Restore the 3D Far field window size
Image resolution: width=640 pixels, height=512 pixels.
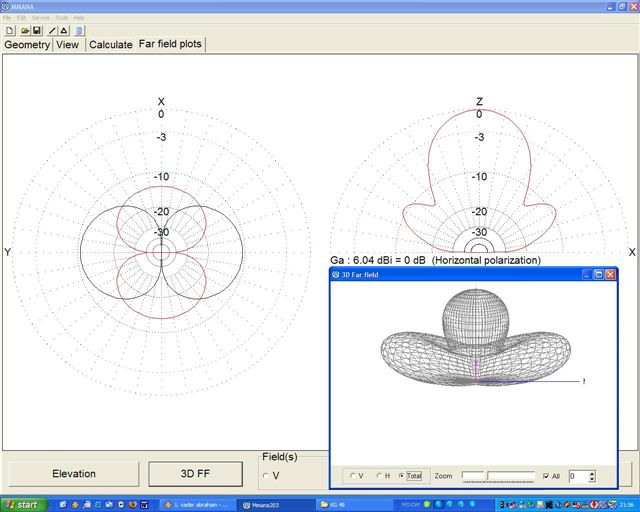pyautogui.click(x=598, y=273)
